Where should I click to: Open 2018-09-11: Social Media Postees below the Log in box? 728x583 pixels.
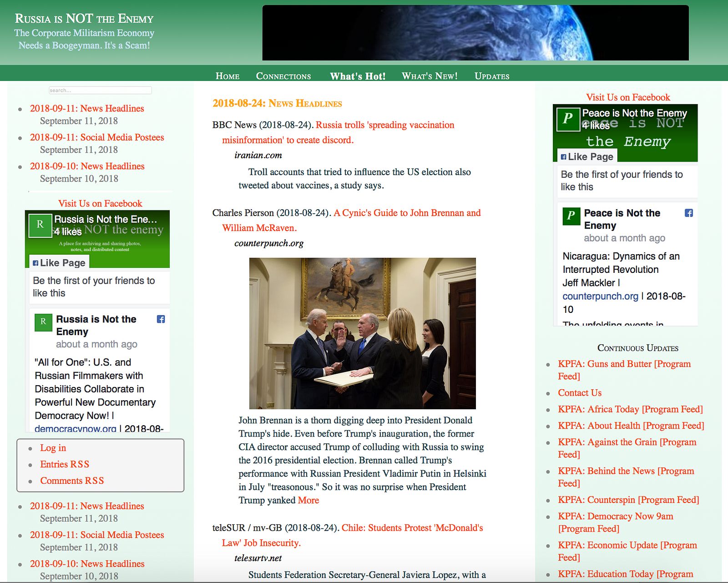pos(97,535)
